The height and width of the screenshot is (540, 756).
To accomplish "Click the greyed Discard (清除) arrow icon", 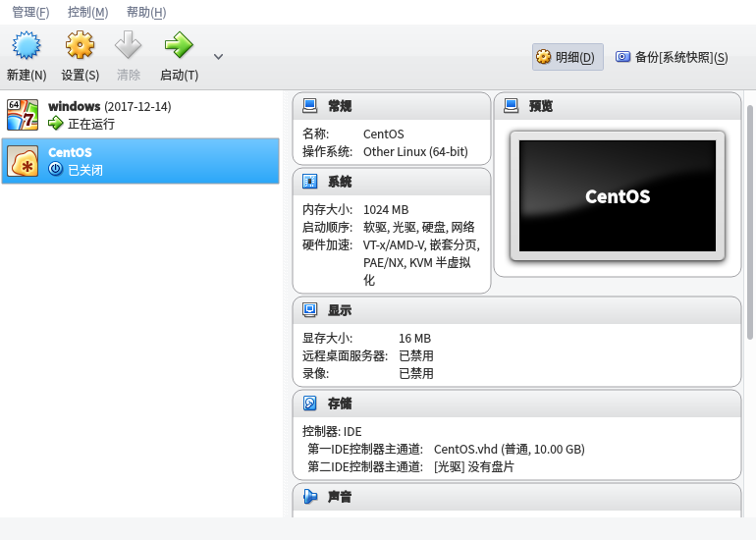I will 129,45.
